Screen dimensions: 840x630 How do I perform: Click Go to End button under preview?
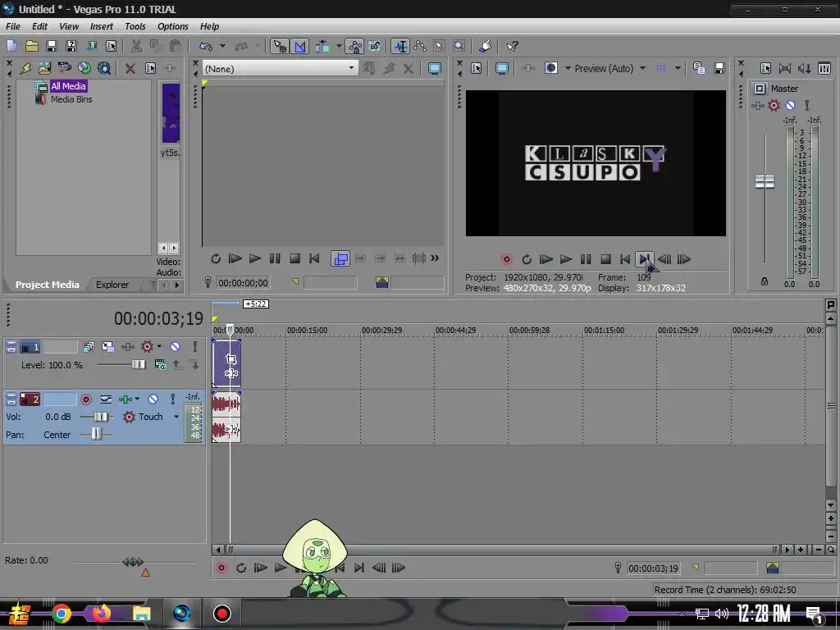pos(645,259)
